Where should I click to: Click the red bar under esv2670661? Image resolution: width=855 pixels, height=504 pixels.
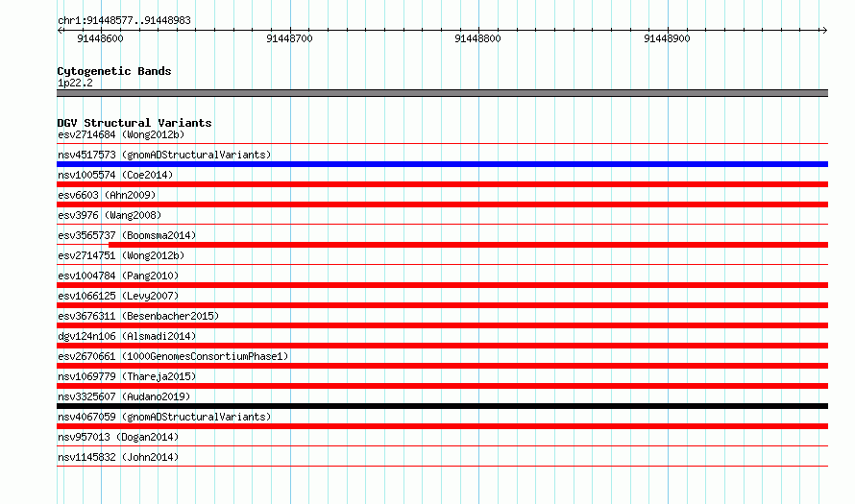pyautogui.click(x=442, y=366)
